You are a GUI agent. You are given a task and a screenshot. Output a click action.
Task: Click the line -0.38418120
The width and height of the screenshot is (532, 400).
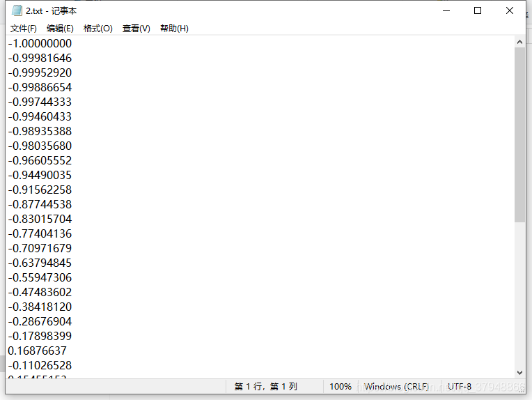(x=40, y=307)
